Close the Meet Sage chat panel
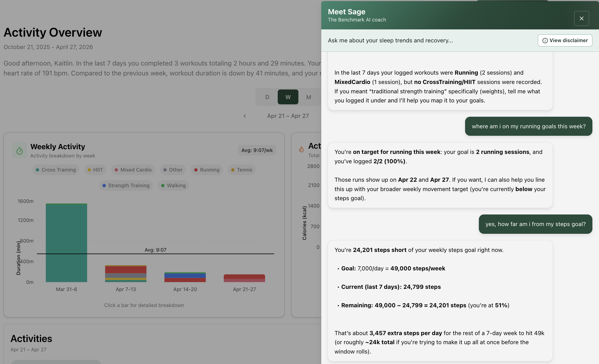 581,18
